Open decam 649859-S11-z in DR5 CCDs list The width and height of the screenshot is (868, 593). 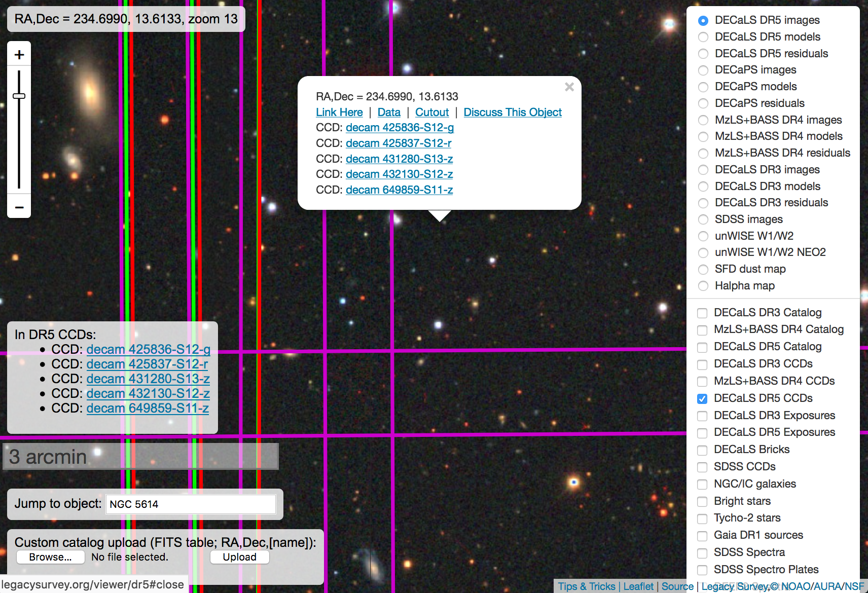(x=148, y=409)
